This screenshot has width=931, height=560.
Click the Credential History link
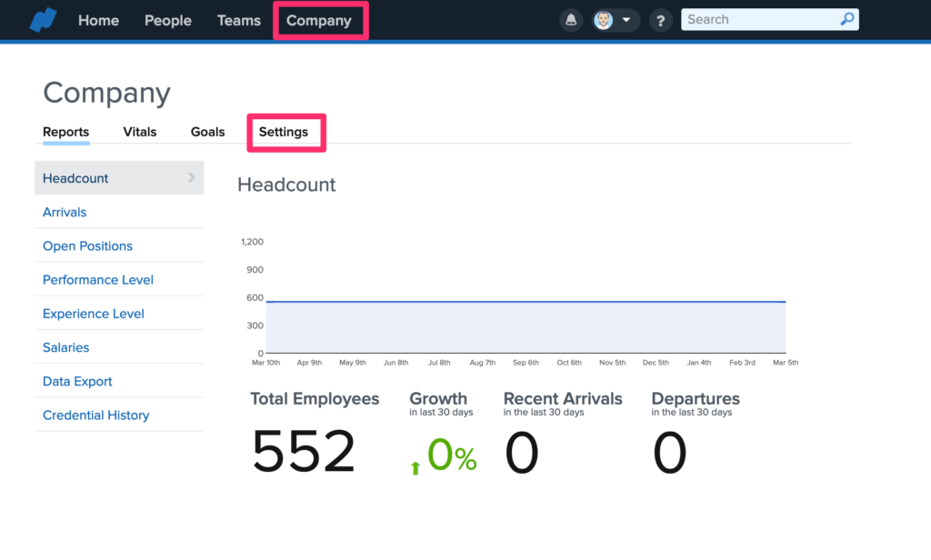pyautogui.click(x=95, y=415)
